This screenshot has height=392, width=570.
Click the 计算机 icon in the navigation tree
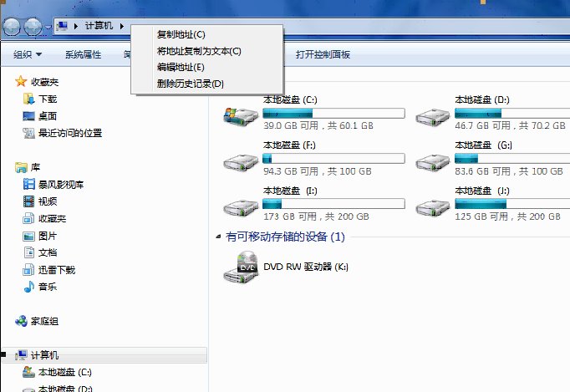point(22,354)
